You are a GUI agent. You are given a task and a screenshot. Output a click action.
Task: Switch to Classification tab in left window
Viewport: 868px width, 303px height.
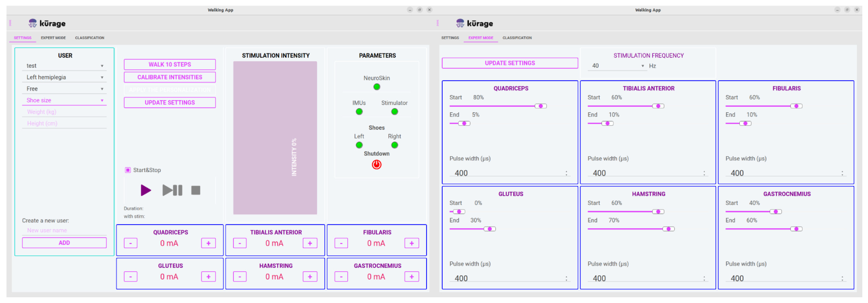tap(89, 38)
